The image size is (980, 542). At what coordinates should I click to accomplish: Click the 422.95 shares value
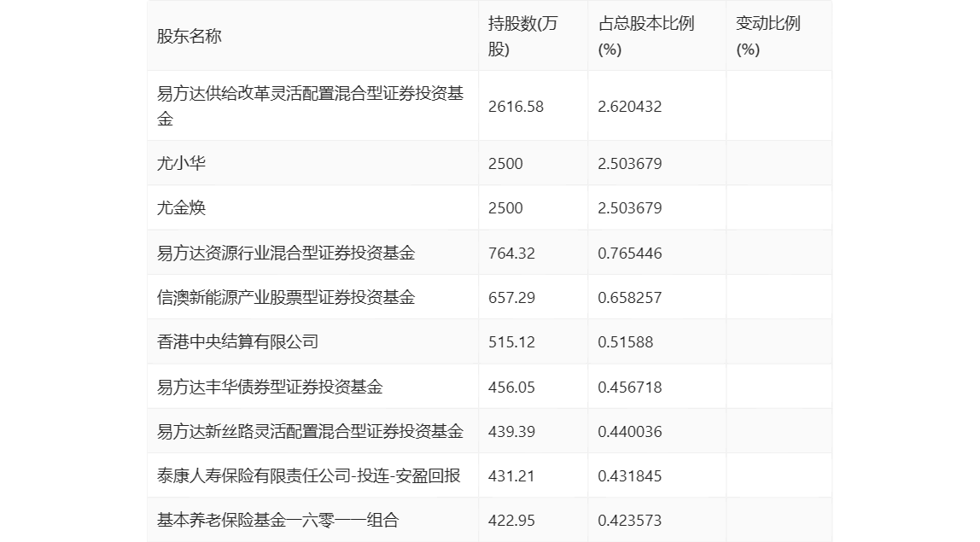tap(511, 520)
